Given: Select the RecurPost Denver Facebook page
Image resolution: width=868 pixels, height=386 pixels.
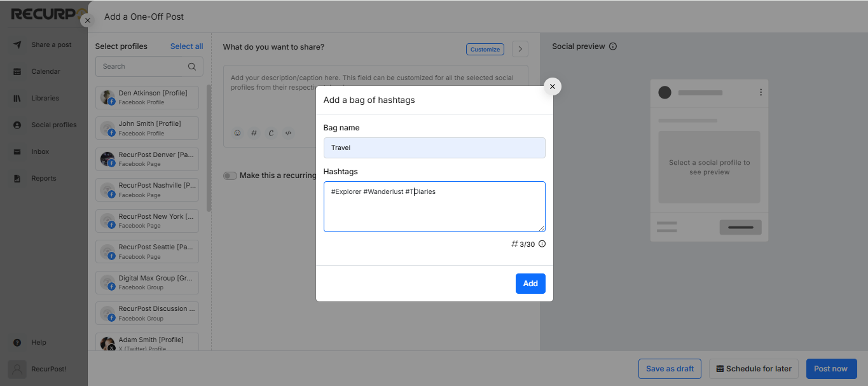Looking at the screenshot, I should [x=147, y=159].
